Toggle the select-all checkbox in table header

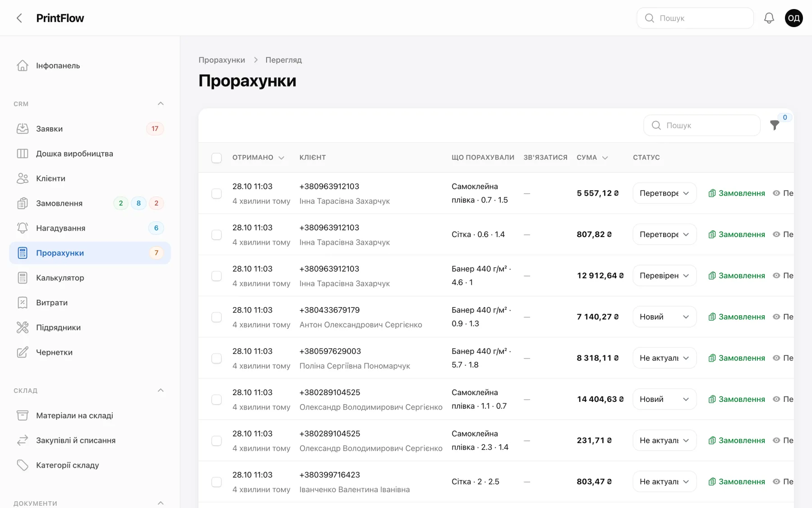click(217, 158)
